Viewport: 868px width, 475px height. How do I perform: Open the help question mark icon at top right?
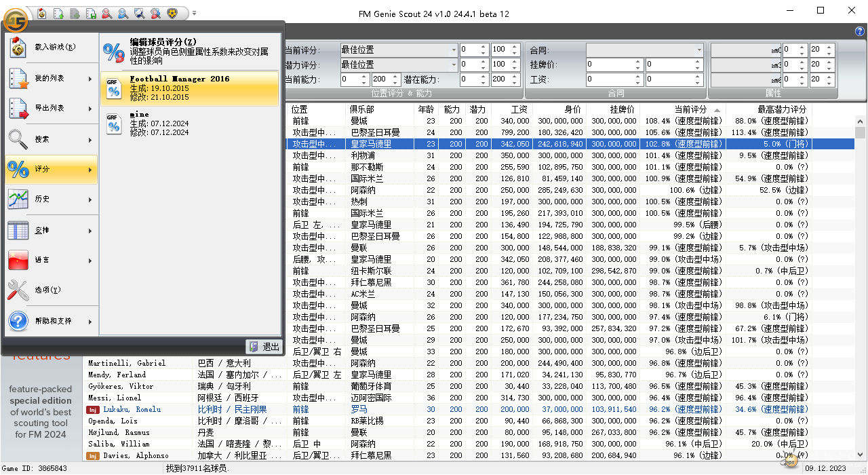pyautogui.click(x=860, y=32)
